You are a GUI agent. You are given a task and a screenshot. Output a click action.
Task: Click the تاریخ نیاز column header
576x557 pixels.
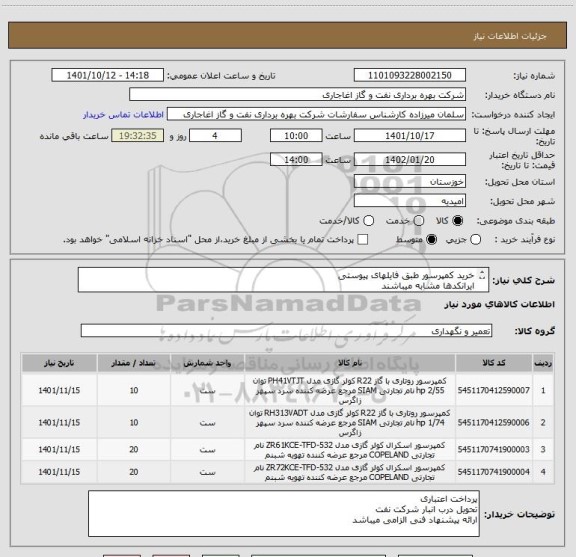tap(59, 363)
